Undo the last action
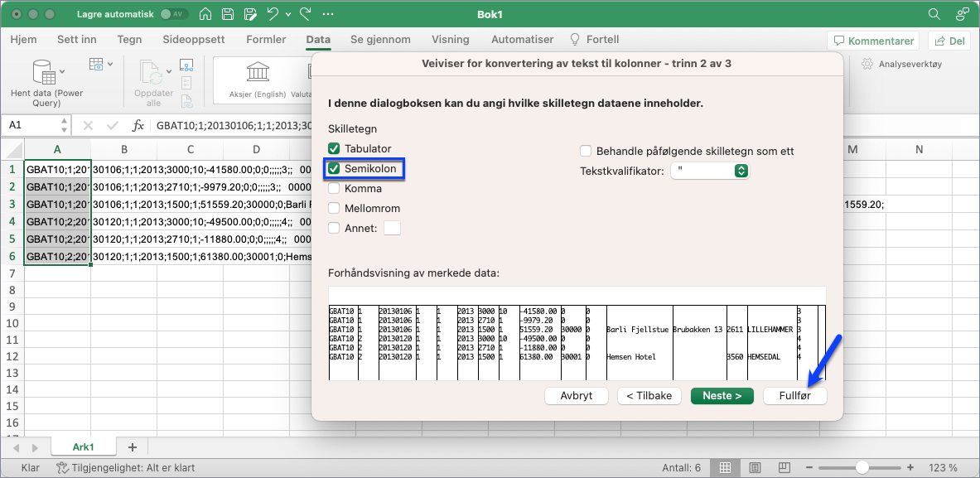 tap(273, 14)
